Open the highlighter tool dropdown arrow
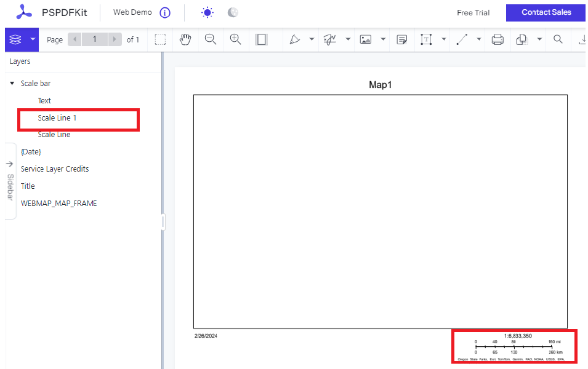The image size is (588, 369). coord(312,39)
